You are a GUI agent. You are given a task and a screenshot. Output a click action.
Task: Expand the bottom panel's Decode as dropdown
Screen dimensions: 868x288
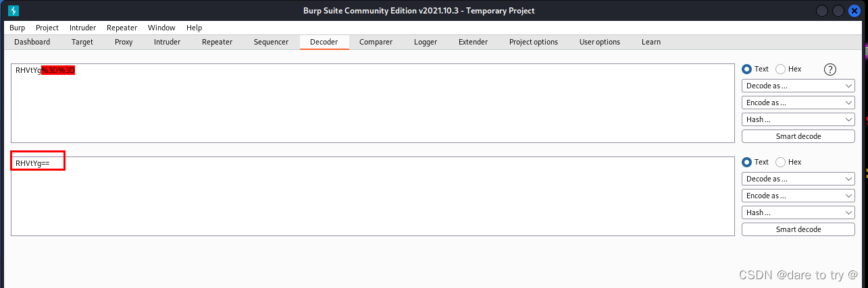point(798,179)
